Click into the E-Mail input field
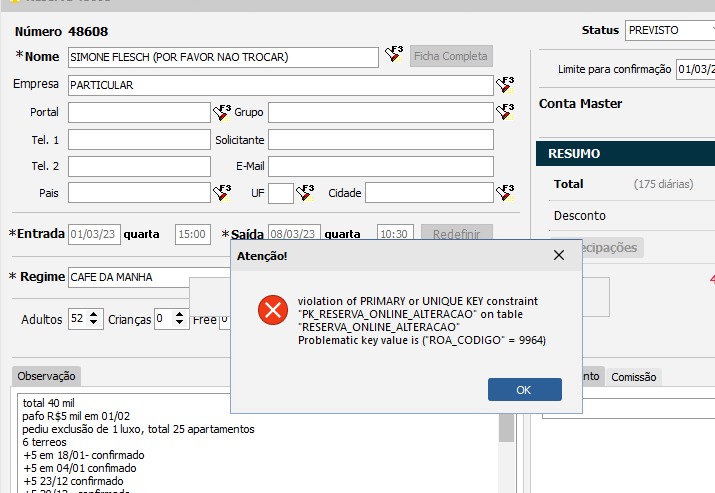This screenshot has height=493, width=715. point(380,166)
